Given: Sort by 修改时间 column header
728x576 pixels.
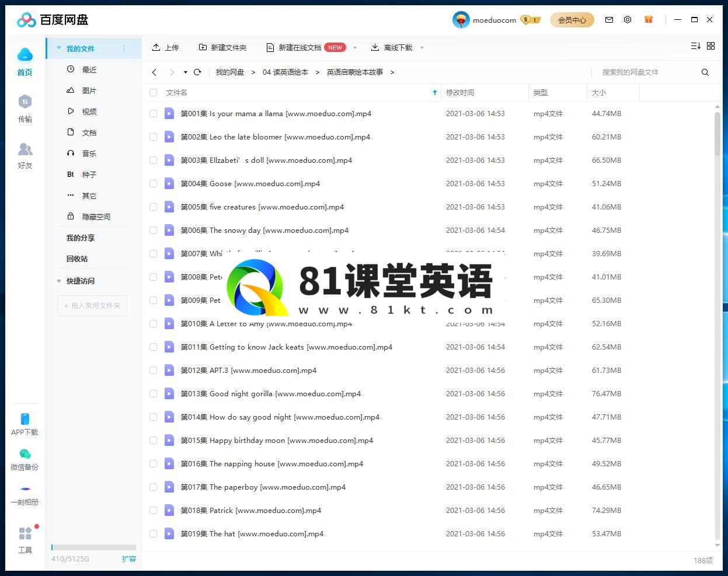Looking at the screenshot, I should pyautogui.click(x=460, y=92).
